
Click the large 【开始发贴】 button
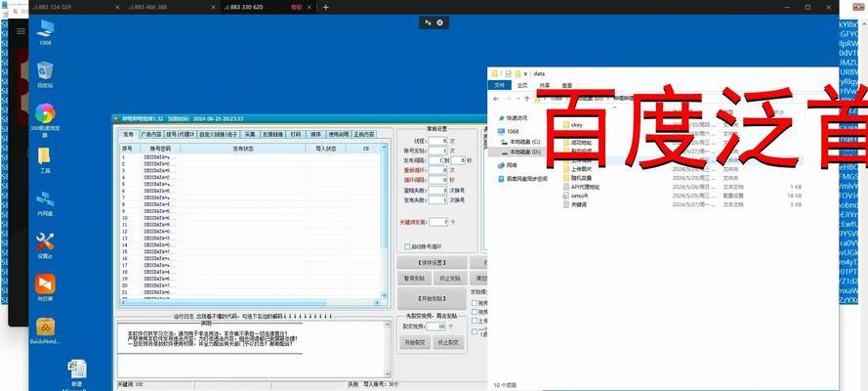click(432, 298)
